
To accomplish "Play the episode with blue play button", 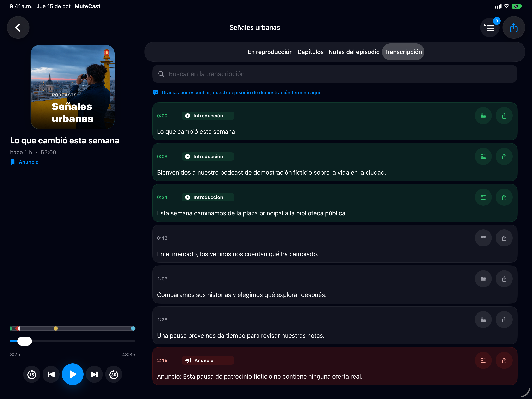I will pyautogui.click(x=73, y=374).
